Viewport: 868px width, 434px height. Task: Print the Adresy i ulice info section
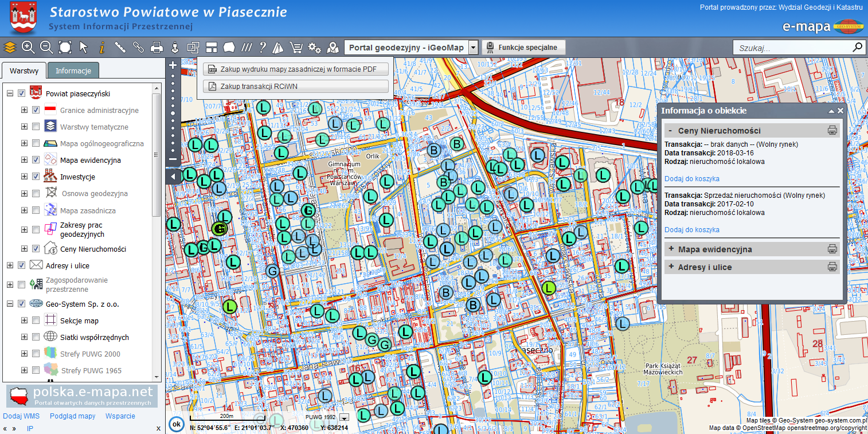(x=832, y=267)
